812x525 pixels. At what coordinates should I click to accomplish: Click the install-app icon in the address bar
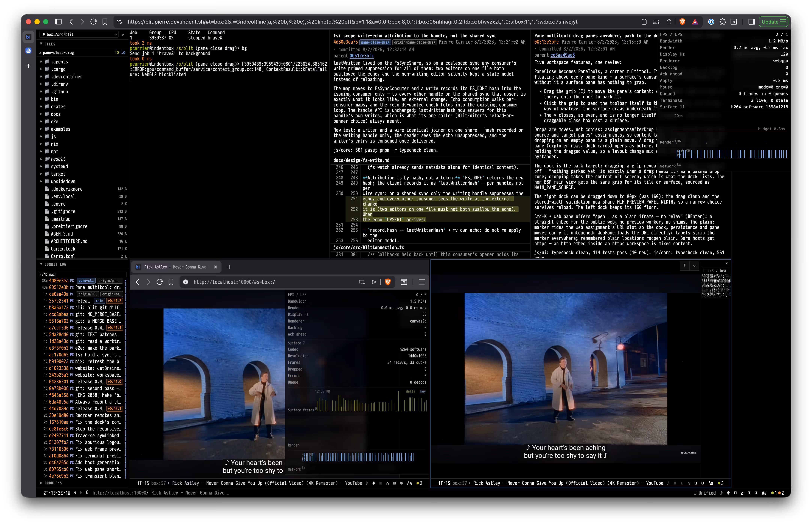tap(656, 22)
